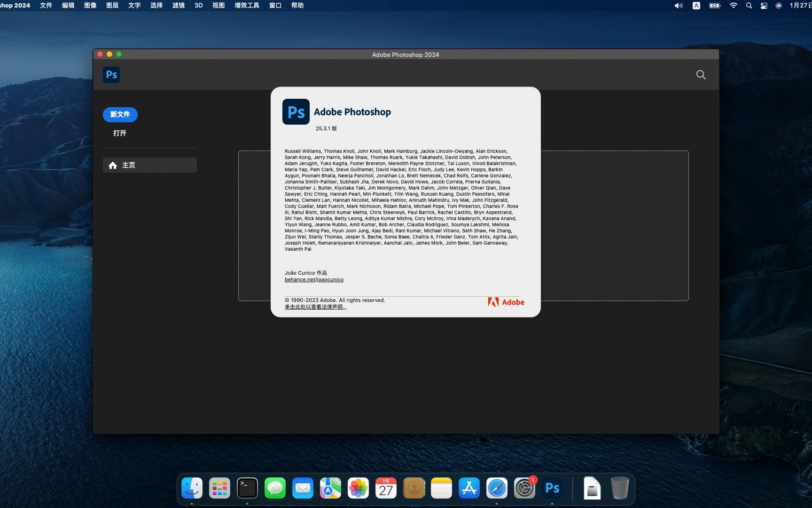The height and width of the screenshot is (508, 812).
Task: Open Launchpad from the dock
Action: pyautogui.click(x=219, y=488)
